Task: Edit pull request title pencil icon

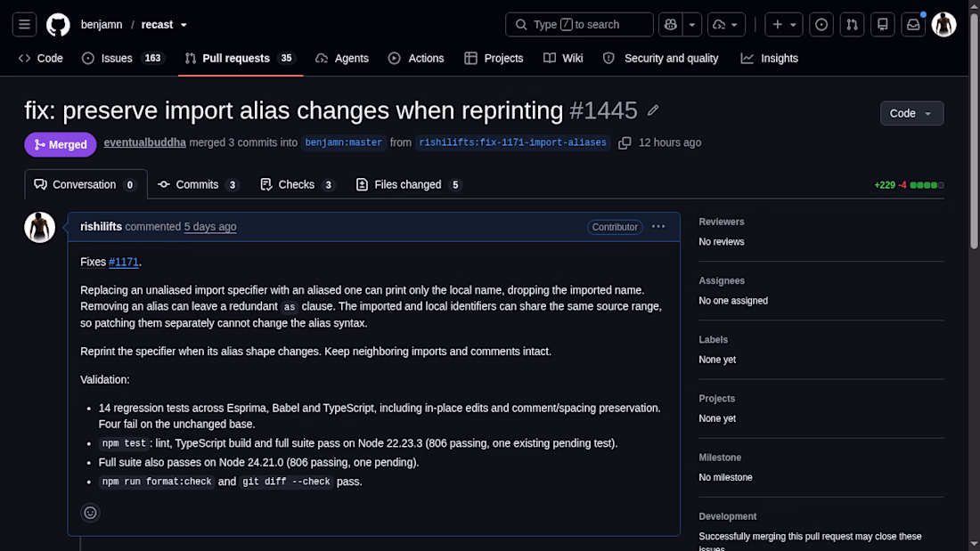Action: tap(653, 110)
